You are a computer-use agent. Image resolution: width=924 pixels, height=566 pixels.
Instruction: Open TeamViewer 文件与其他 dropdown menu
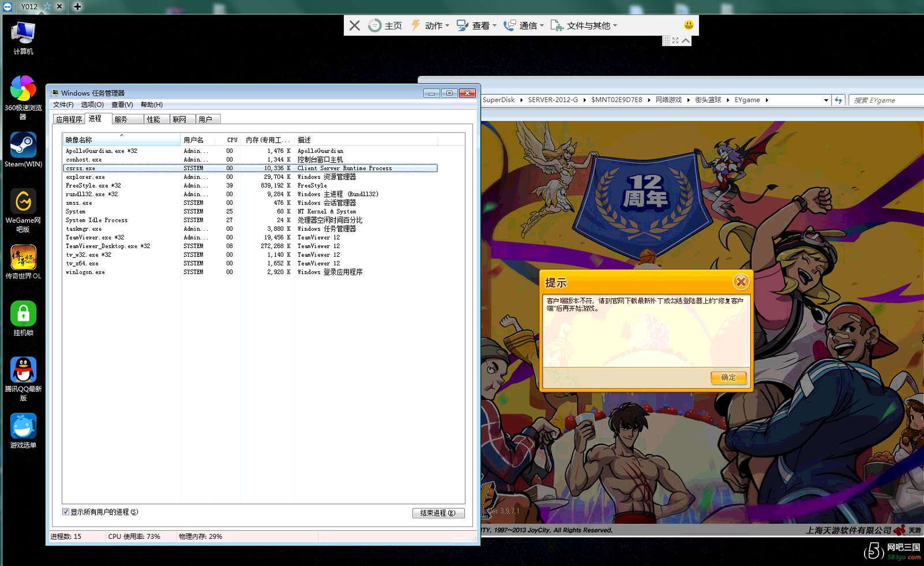pos(584,25)
